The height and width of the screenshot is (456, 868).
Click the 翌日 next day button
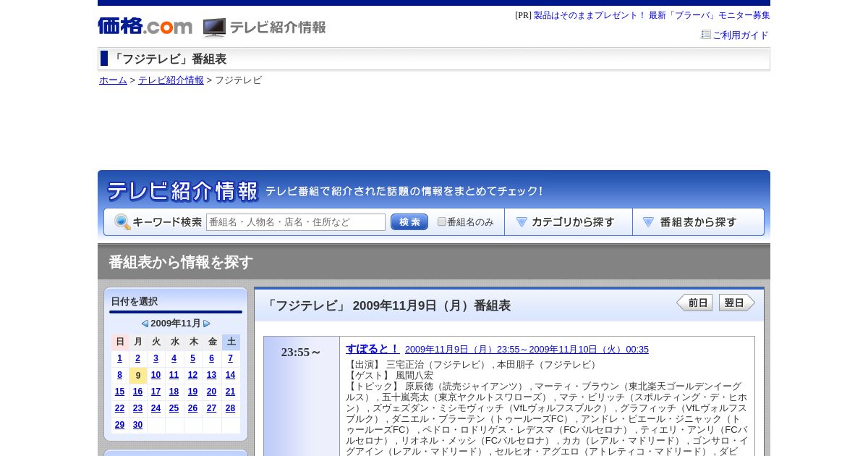(x=737, y=303)
